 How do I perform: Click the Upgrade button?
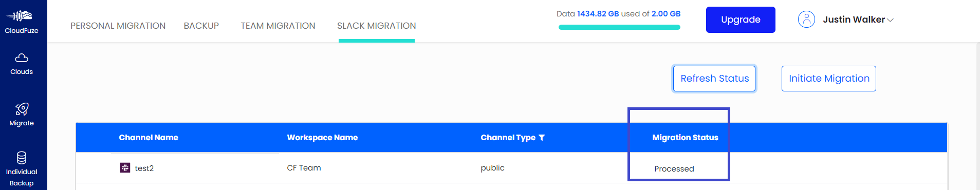(741, 20)
